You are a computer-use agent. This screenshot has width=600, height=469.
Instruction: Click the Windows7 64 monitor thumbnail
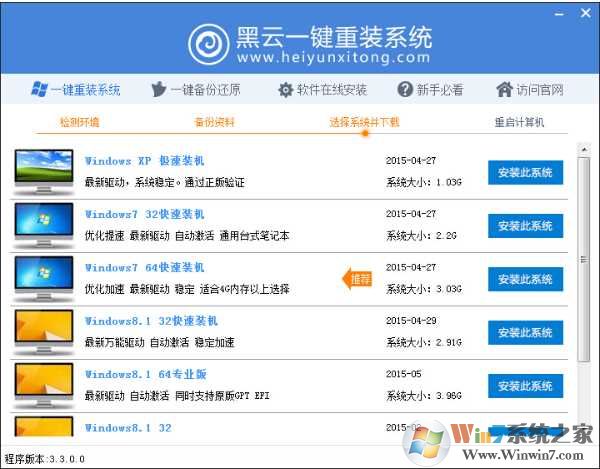click(44, 279)
